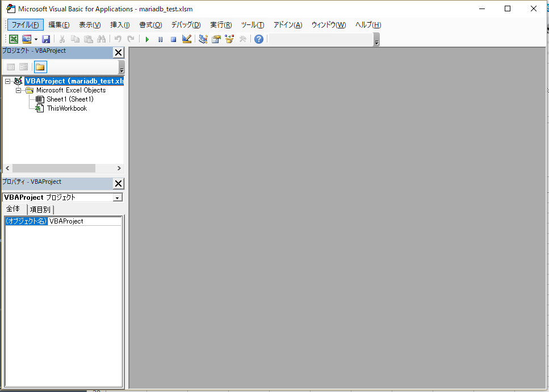
Task: Open the Properties Window toolbar icon
Action: (216, 39)
